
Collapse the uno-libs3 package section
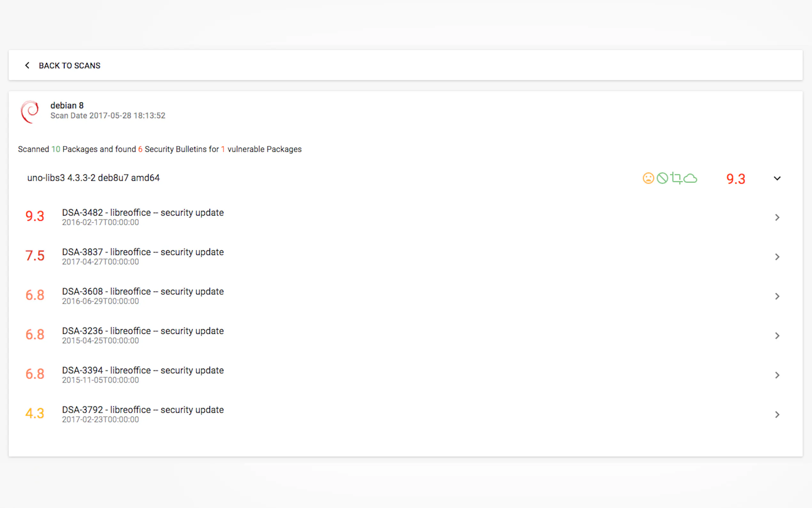pos(777,179)
